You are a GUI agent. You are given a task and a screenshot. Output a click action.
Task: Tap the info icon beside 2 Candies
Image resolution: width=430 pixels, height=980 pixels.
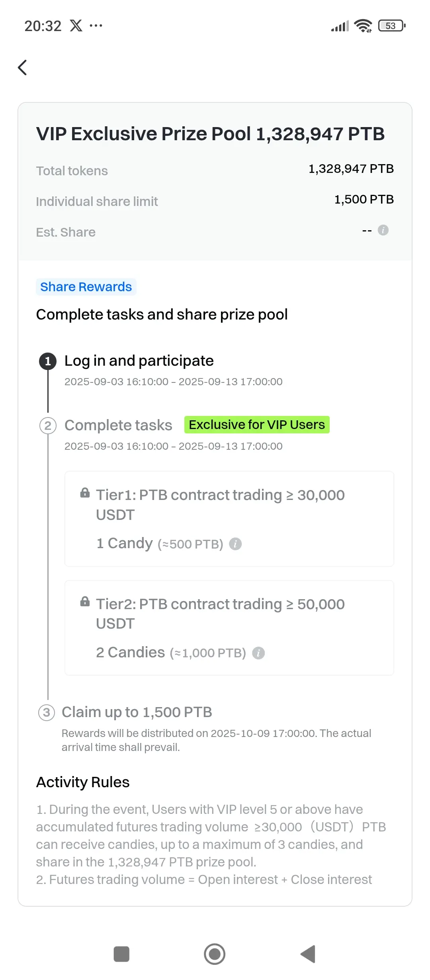click(x=258, y=653)
